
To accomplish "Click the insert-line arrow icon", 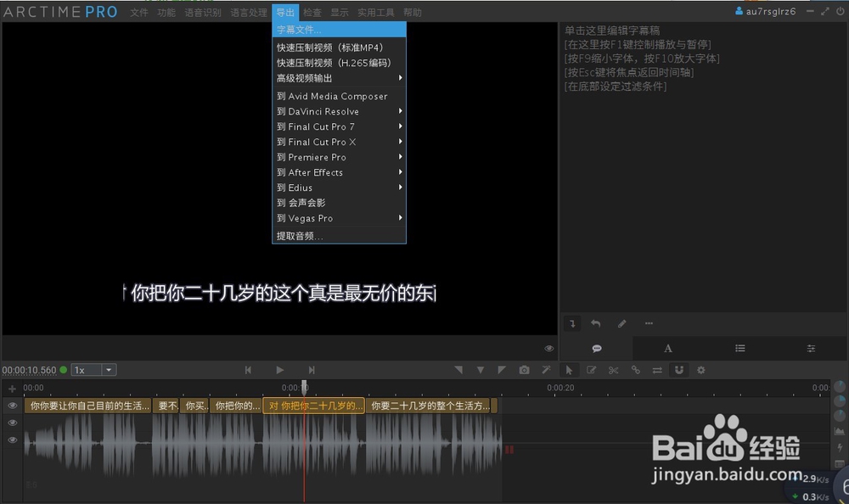I will (x=572, y=324).
